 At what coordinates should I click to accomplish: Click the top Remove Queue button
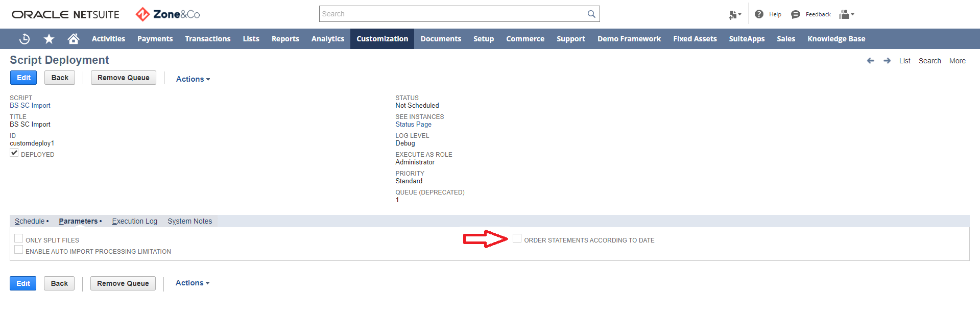click(124, 78)
